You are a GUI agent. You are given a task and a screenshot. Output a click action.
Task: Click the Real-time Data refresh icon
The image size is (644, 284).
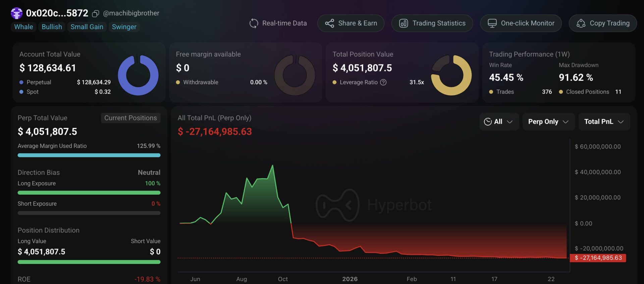tap(254, 23)
